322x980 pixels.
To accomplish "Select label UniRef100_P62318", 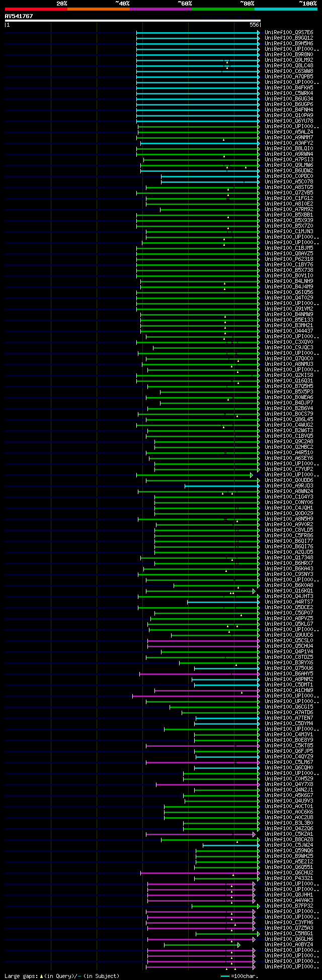I will [289, 259].
